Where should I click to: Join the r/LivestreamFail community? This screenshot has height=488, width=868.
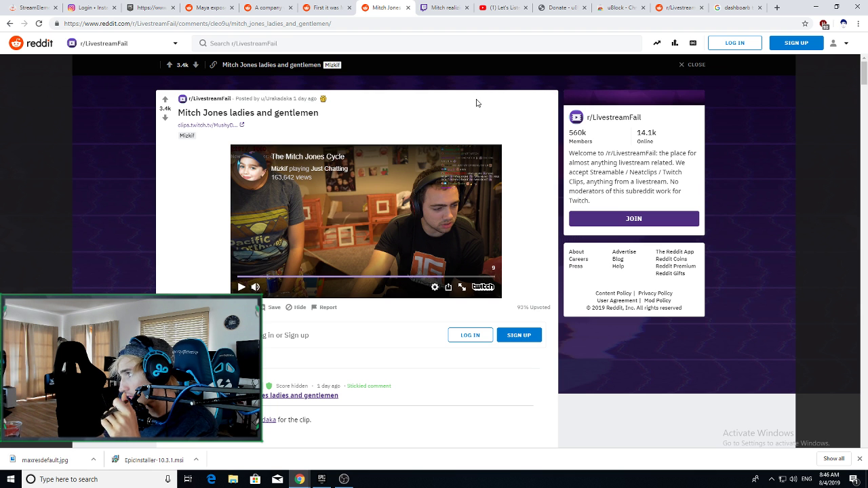click(x=634, y=218)
